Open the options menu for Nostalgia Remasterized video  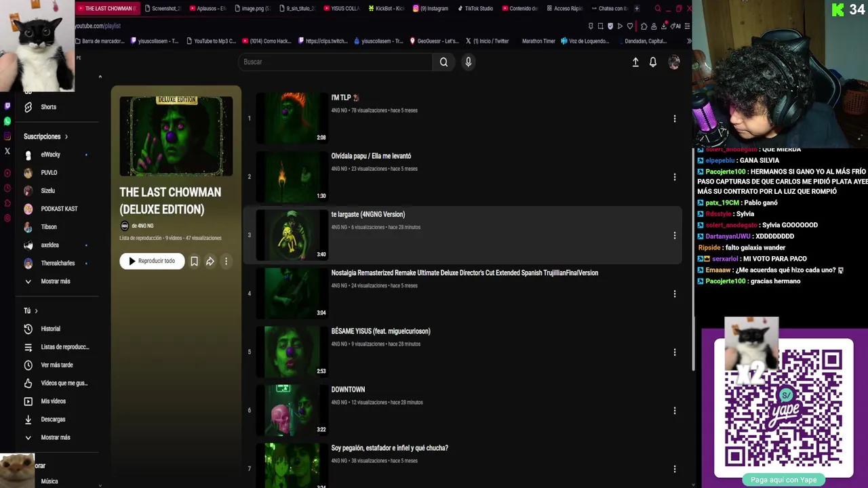(675, 293)
